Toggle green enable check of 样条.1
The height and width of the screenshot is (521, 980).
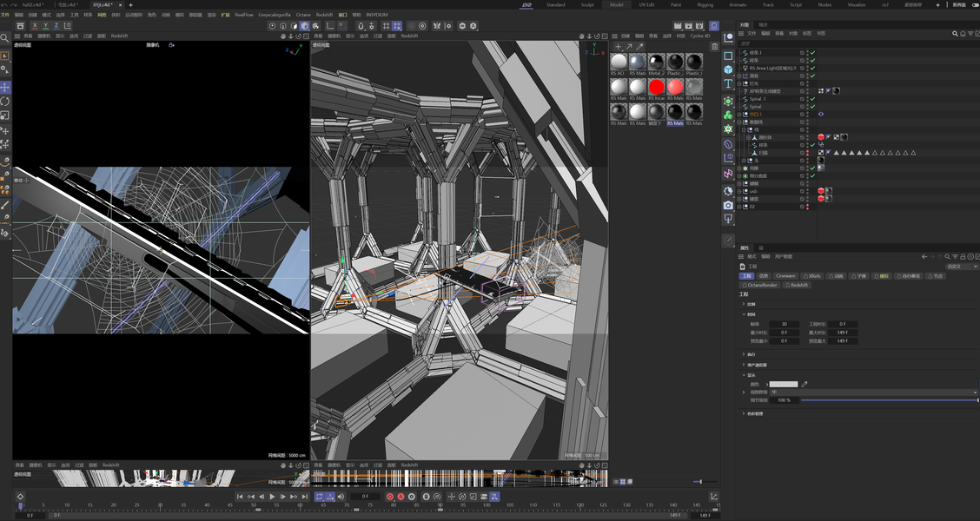(812, 52)
